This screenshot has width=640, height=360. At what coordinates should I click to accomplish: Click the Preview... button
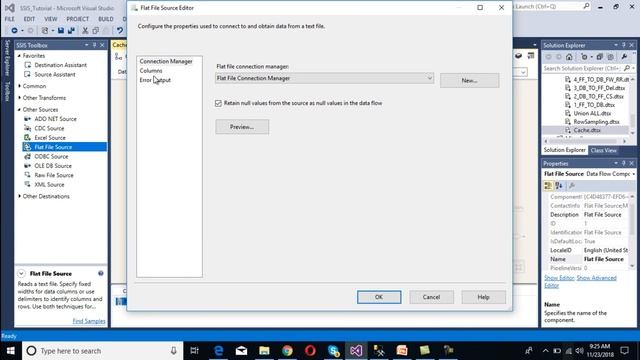[242, 127]
